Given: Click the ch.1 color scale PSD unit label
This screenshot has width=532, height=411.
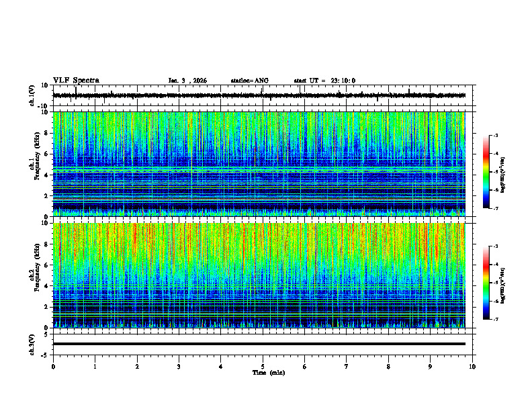Looking at the screenshot, I should coord(503,175).
